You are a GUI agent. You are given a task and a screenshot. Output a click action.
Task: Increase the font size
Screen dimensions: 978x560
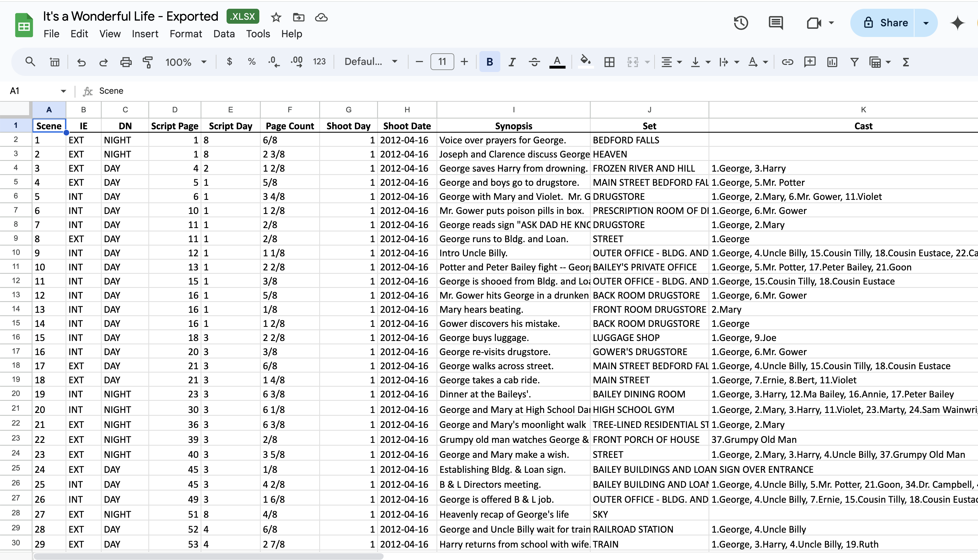pyautogui.click(x=464, y=62)
